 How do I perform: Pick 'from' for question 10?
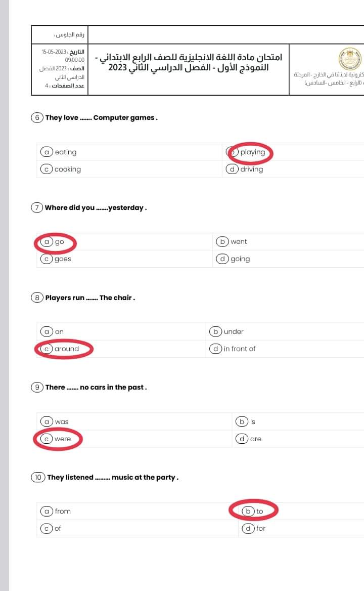pyautogui.click(x=62, y=511)
